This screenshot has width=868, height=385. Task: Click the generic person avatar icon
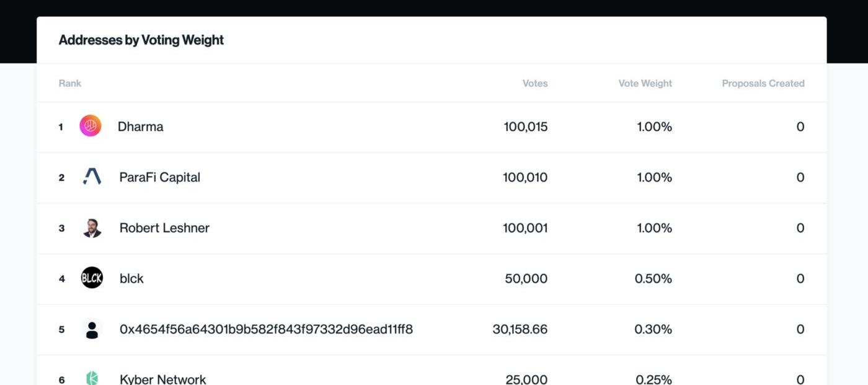click(92, 329)
